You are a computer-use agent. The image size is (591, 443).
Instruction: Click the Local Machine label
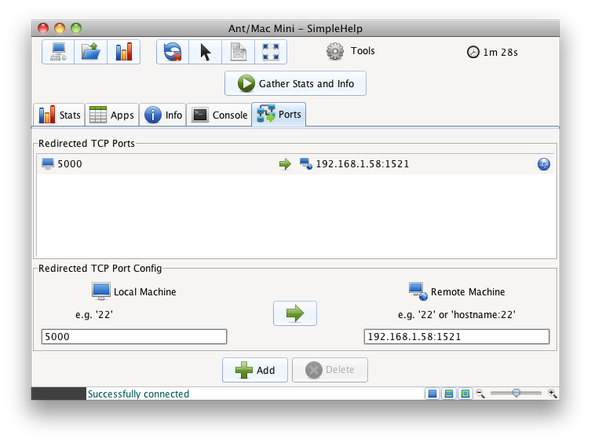(145, 292)
